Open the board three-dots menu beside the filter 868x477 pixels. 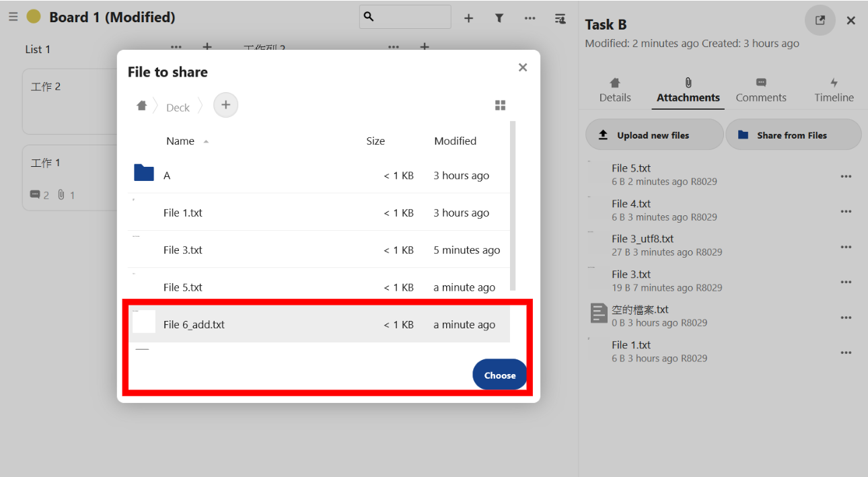(x=530, y=18)
